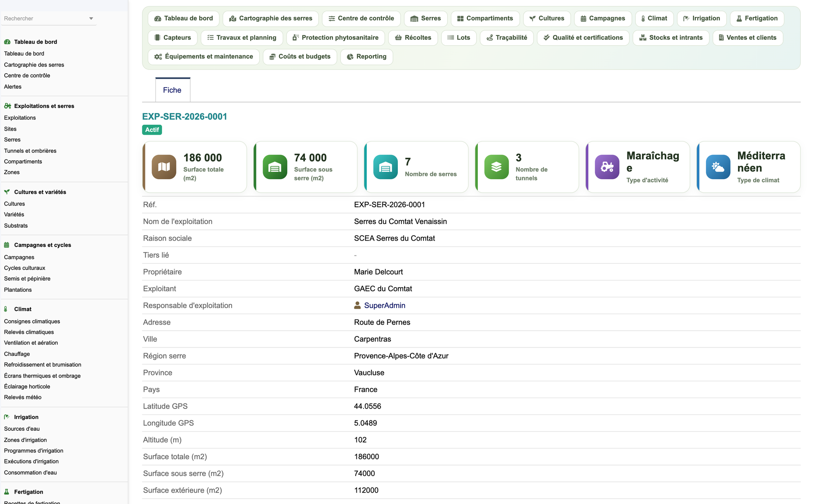Click the Type de climat weather icon
Image resolution: width=815 pixels, height=504 pixels.
click(718, 167)
